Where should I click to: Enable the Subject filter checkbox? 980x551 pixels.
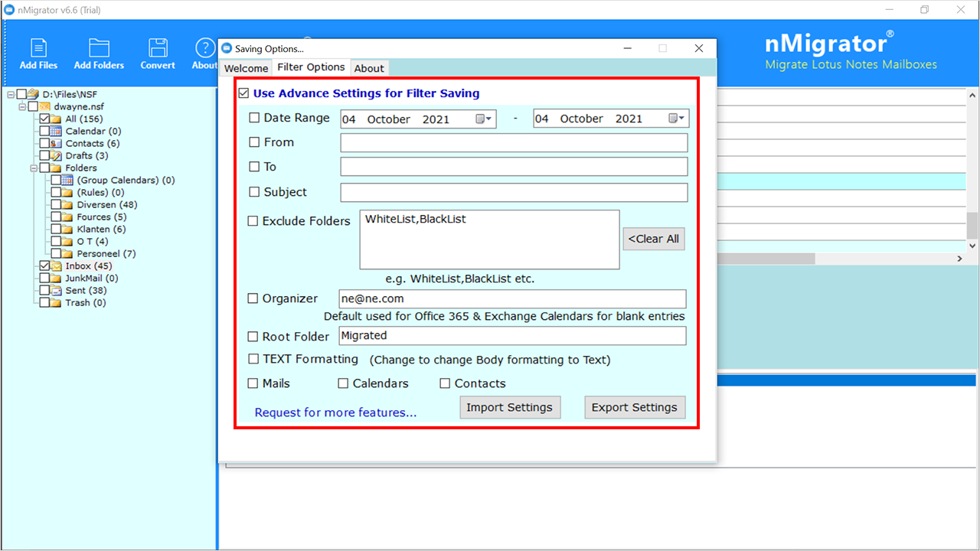click(254, 192)
